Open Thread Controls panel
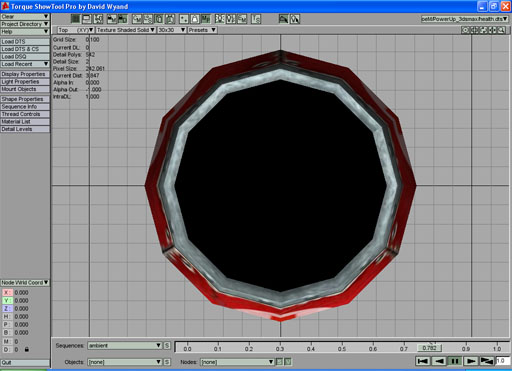Screen dimensions: 512x371 [25, 114]
